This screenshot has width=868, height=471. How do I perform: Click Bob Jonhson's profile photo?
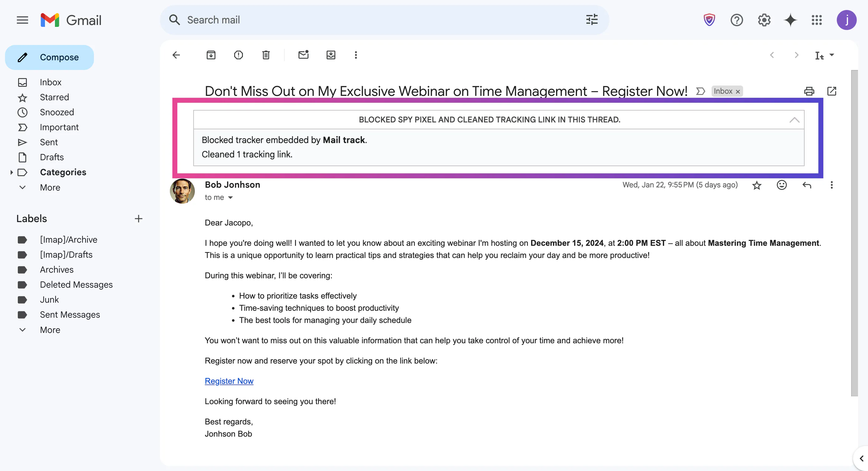pos(182,191)
